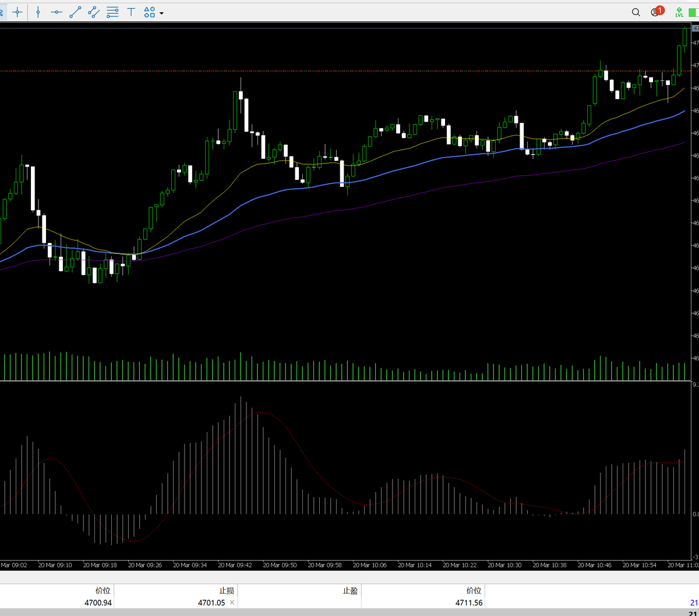Draw a horizontal line on chart
Screen dimensions: 699x616
coord(57,12)
